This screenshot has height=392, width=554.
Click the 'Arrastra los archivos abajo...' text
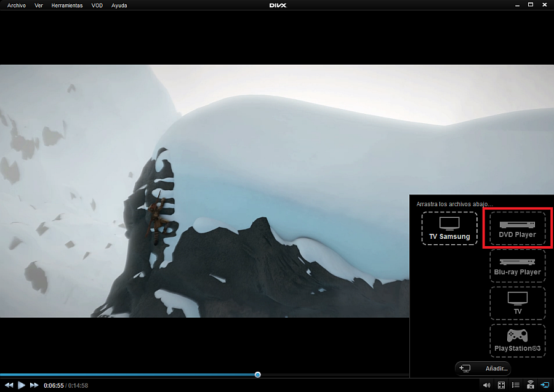coord(454,204)
